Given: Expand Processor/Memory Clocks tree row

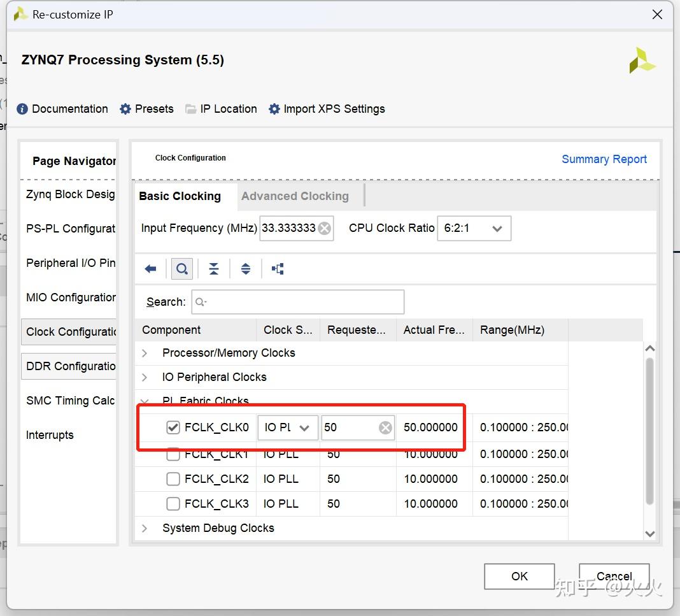Looking at the screenshot, I should [145, 353].
